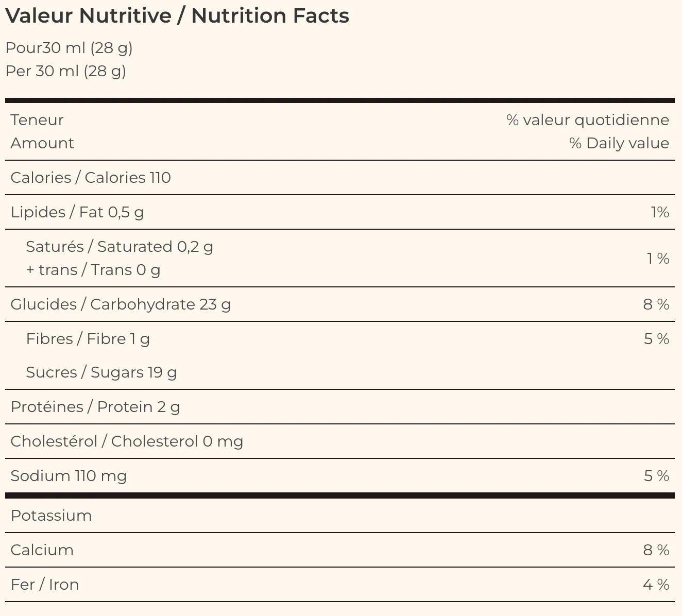
Task: Select the Calories / Calories 110 row
Action: point(340,178)
